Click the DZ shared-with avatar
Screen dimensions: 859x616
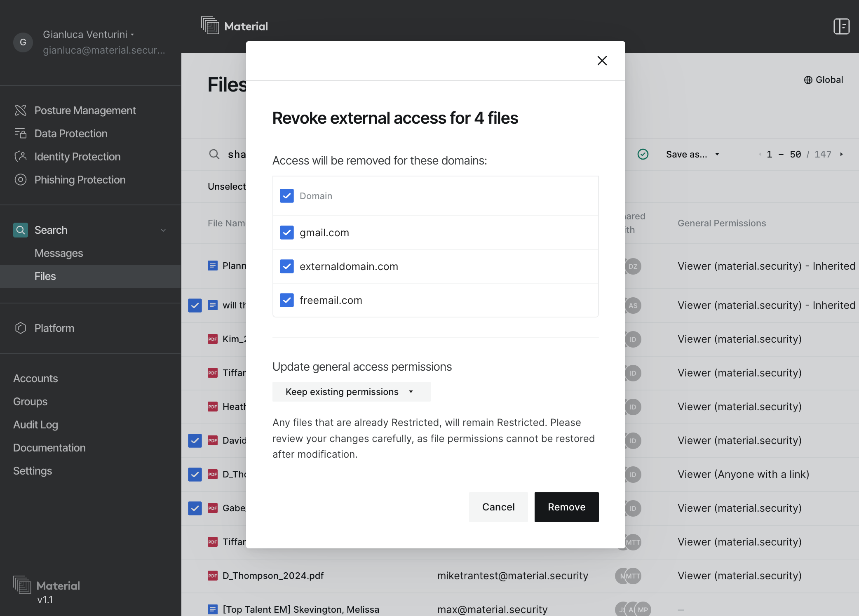tap(633, 266)
